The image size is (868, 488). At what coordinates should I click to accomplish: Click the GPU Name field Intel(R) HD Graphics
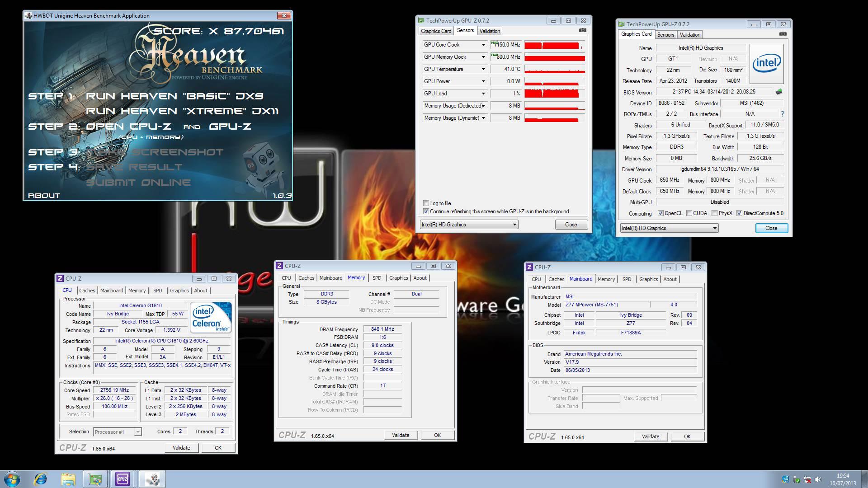click(701, 48)
